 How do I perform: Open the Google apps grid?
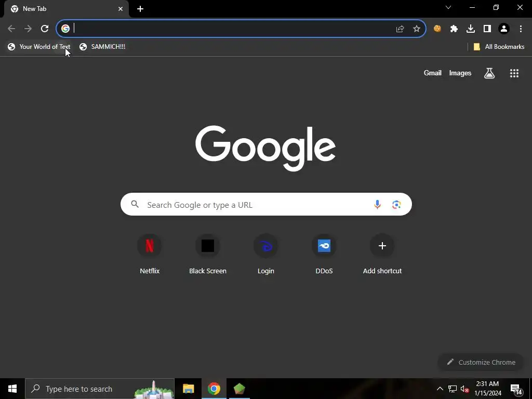click(514, 73)
